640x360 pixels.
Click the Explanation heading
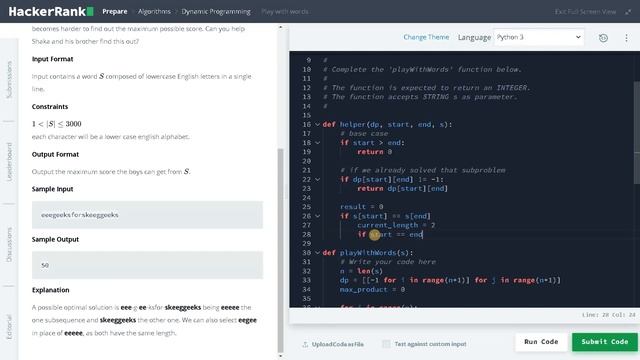(51, 290)
